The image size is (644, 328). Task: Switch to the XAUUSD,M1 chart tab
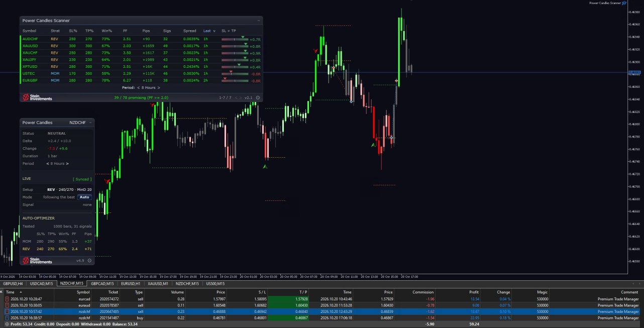[158, 284]
